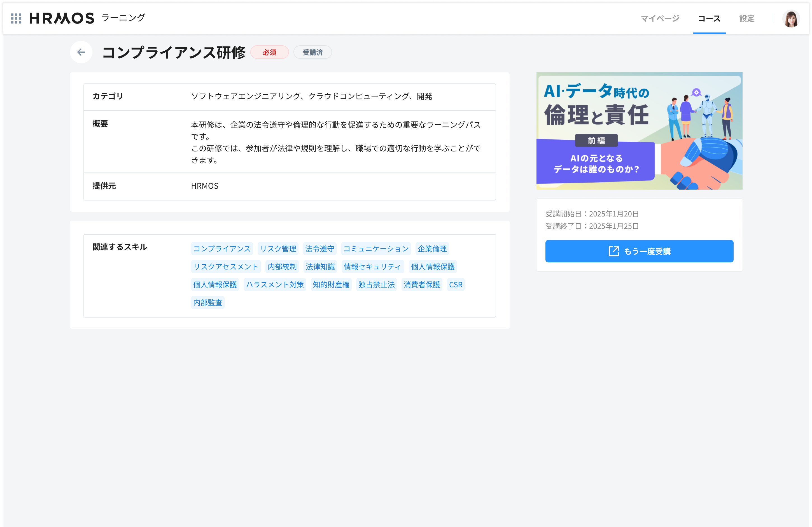812x527 pixels.
Task: Click the 提供元 row label
Action: point(104,186)
